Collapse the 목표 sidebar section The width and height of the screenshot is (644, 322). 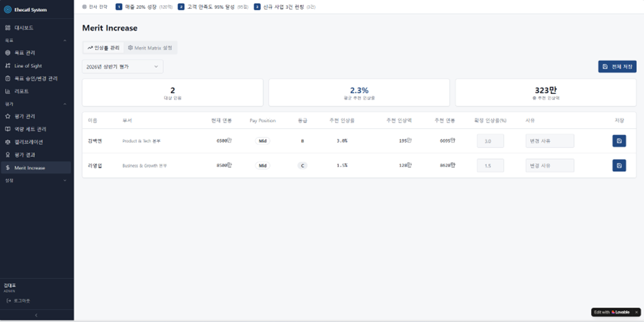pos(65,40)
